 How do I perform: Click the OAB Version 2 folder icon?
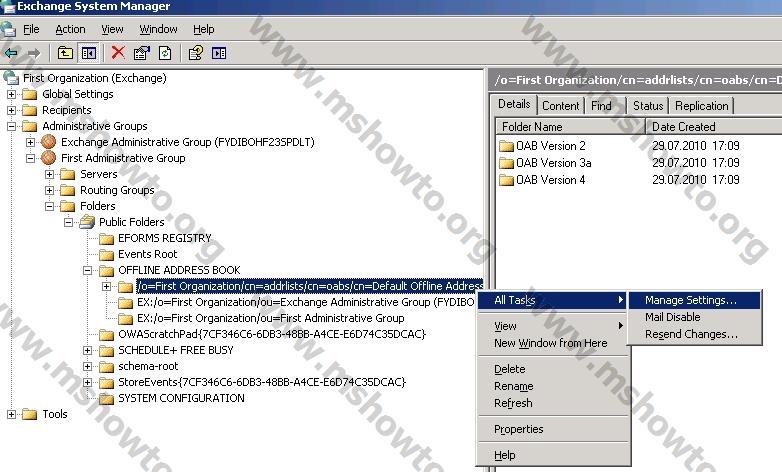[506, 146]
